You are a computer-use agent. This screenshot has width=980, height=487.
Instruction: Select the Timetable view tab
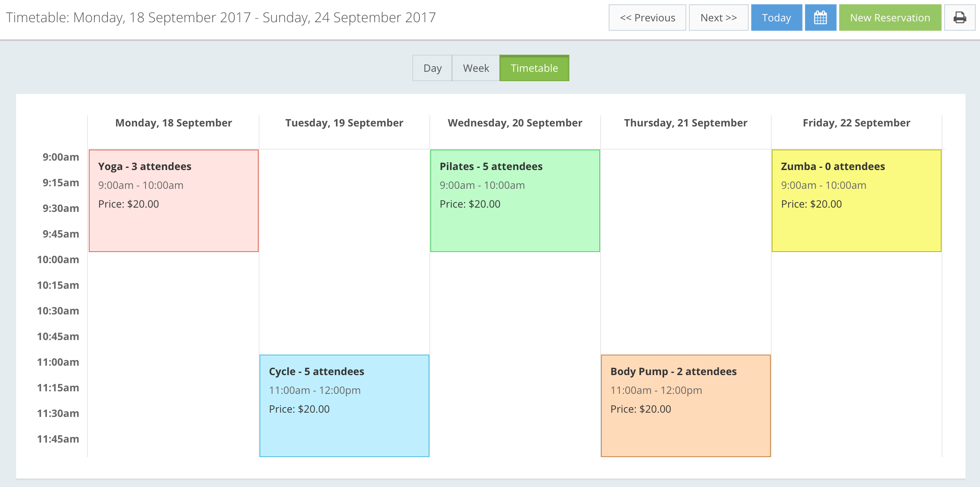[x=534, y=67]
